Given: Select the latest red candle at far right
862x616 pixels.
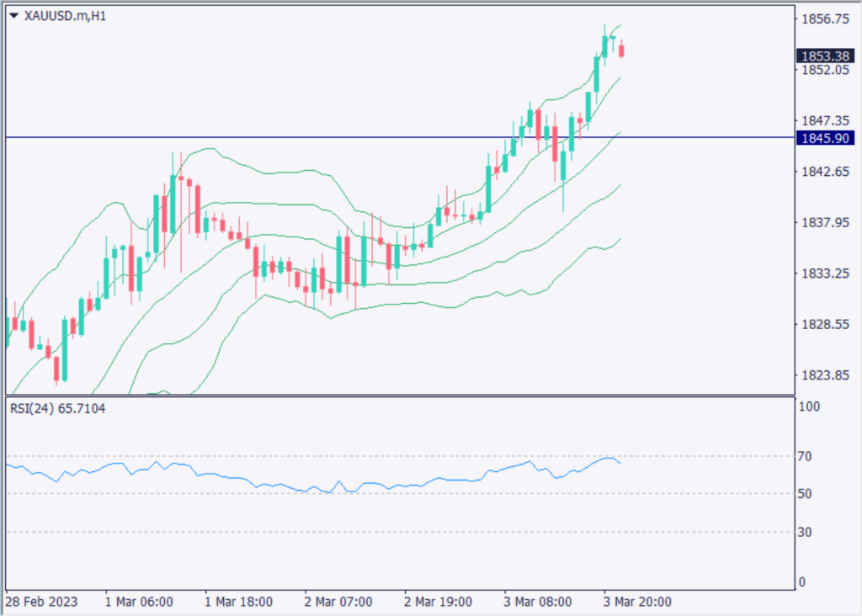Looking at the screenshot, I should point(621,50).
